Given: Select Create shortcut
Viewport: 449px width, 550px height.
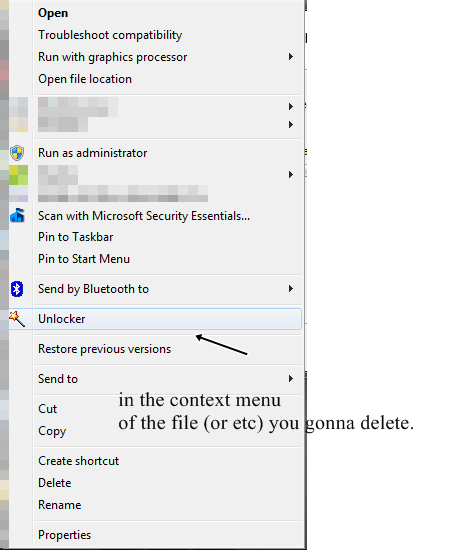Looking at the screenshot, I should click(x=79, y=461).
